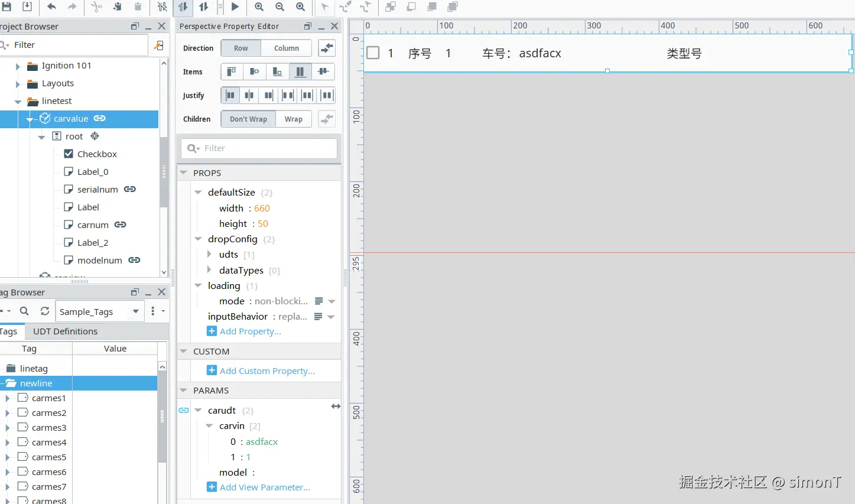
Task: Expand the dataTypes property array
Action: [209, 270]
